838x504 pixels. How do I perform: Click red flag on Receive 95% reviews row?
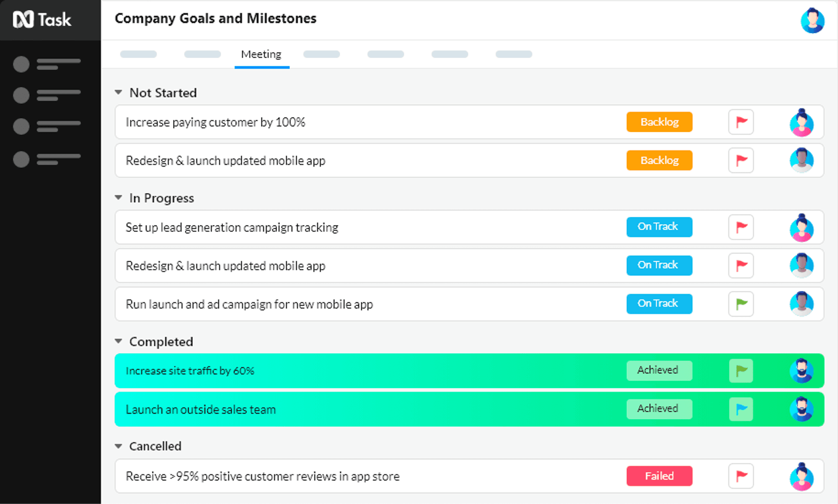(x=741, y=476)
